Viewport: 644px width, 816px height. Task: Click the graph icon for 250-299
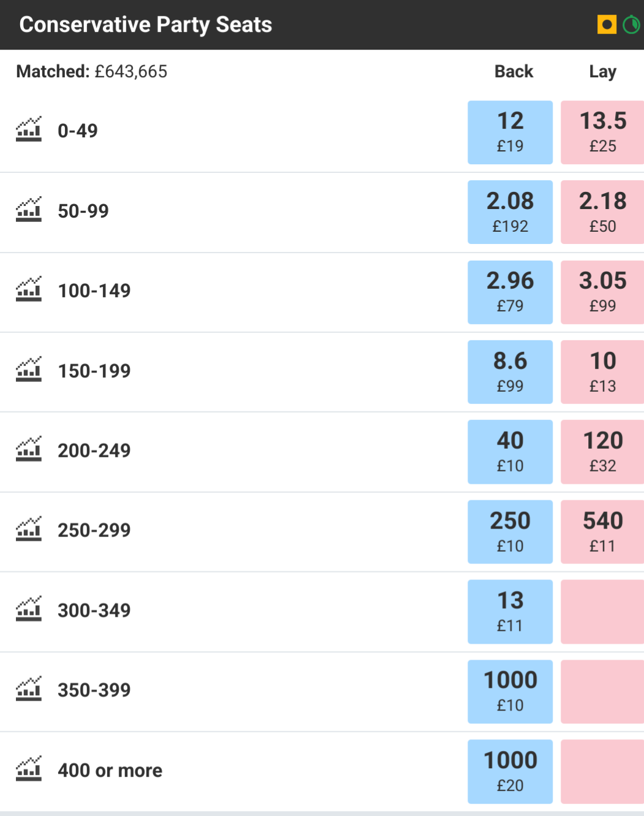point(29,529)
